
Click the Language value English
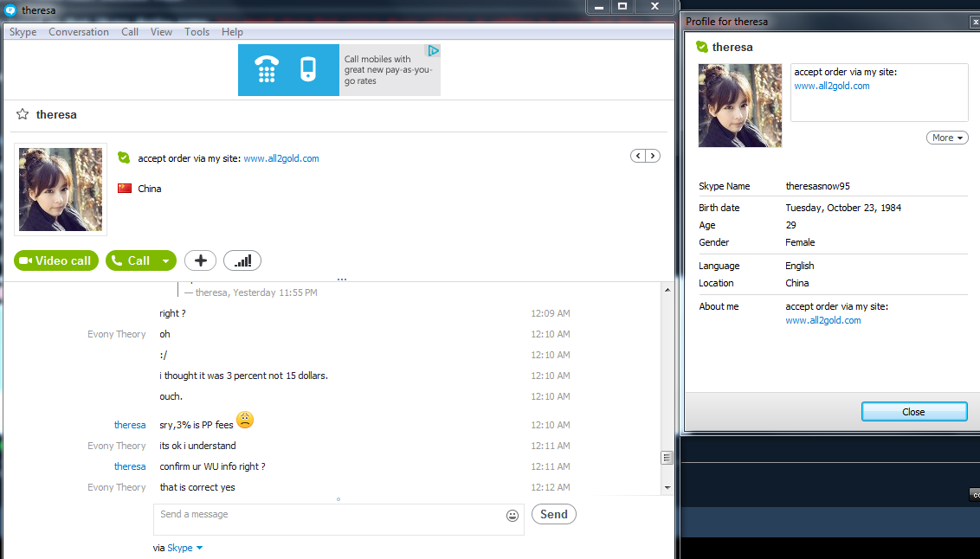click(799, 266)
